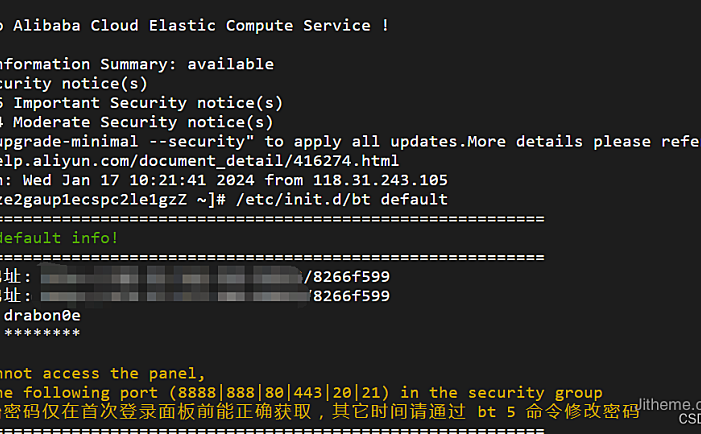Click the Jitheme watermark text
Screen dimensions: 701x434
(x=669, y=405)
